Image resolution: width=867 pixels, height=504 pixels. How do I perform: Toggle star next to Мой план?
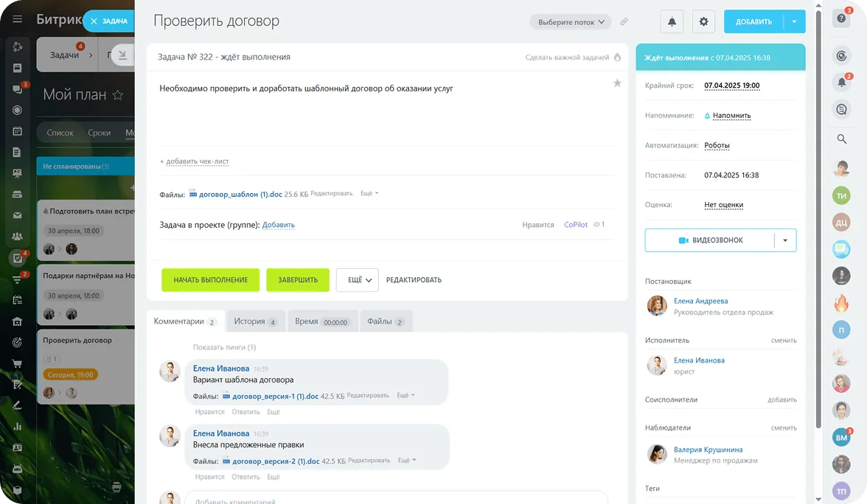point(118,95)
